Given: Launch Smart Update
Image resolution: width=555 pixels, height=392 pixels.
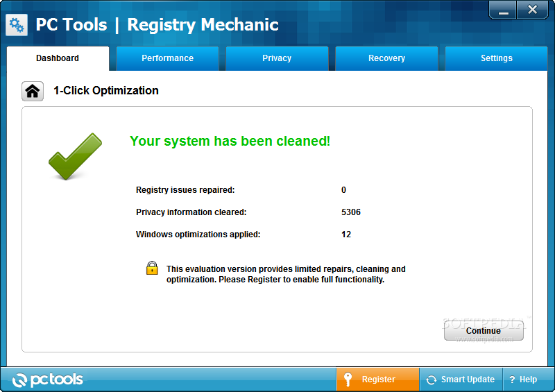Looking at the screenshot, I should (x=461, y=380).
